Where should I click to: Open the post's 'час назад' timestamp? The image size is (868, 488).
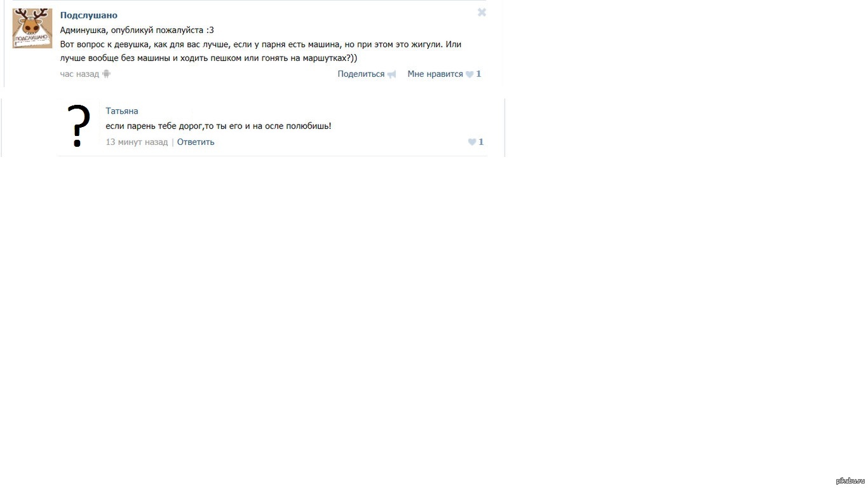79,74
